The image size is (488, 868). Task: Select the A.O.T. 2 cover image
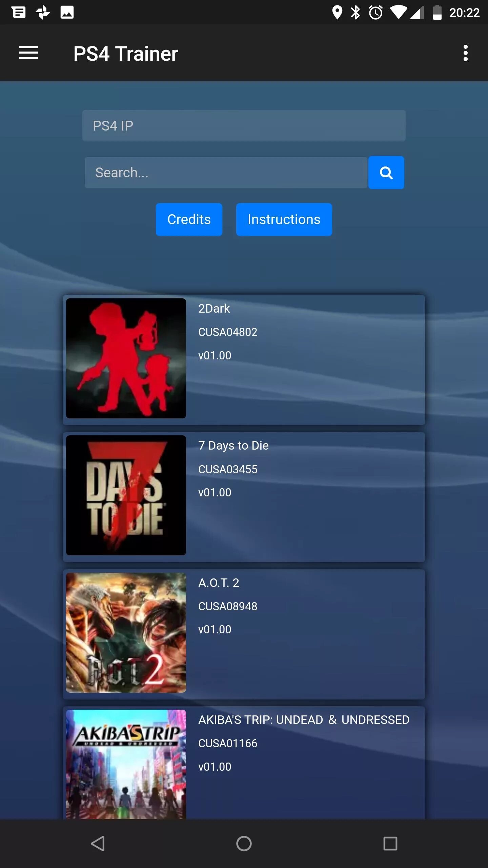tap(126, 633)
